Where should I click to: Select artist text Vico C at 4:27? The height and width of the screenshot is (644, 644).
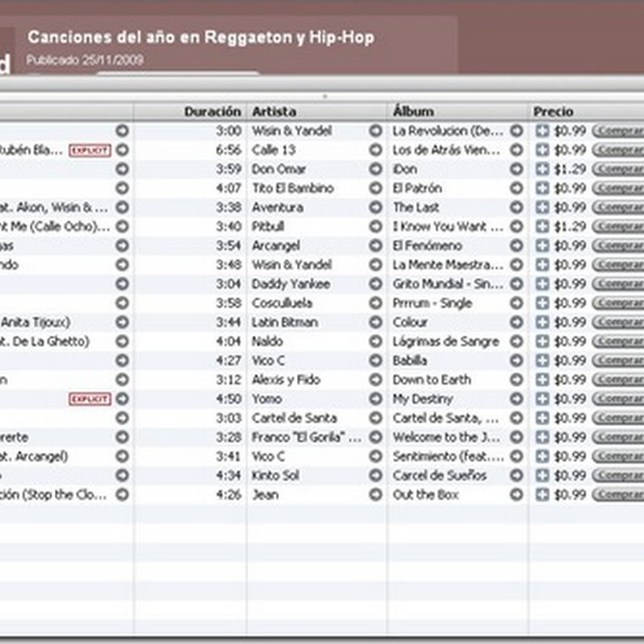coord(268,361)
